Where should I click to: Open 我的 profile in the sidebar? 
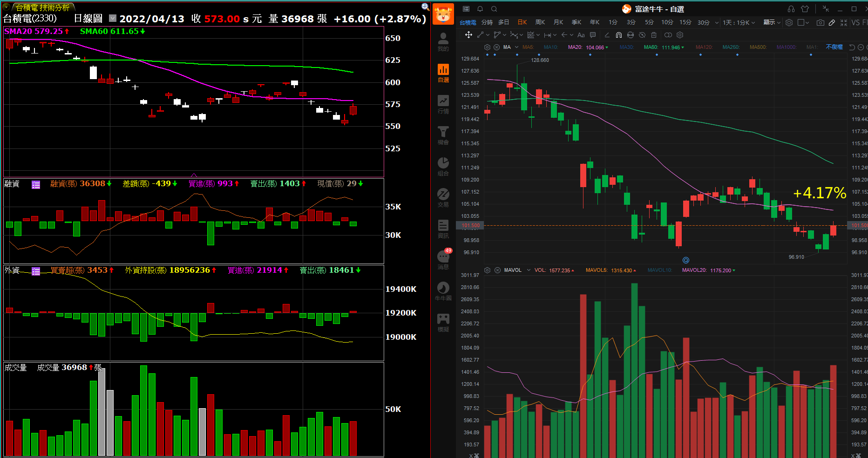443,42
